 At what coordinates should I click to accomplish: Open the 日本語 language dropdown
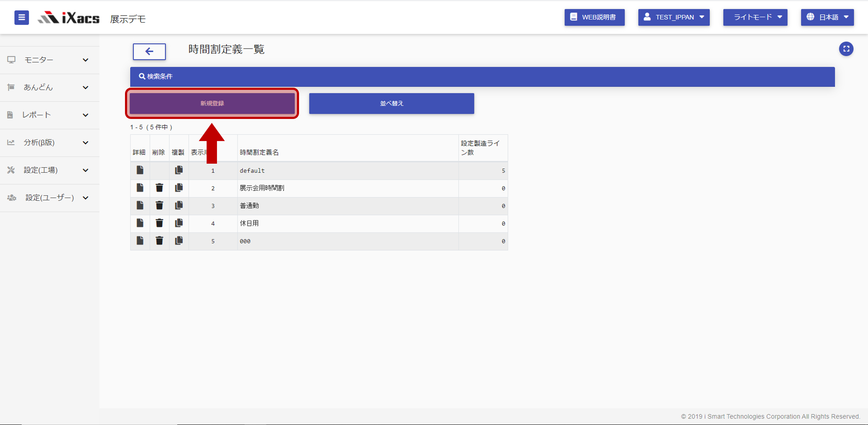(x=827, y=17)
